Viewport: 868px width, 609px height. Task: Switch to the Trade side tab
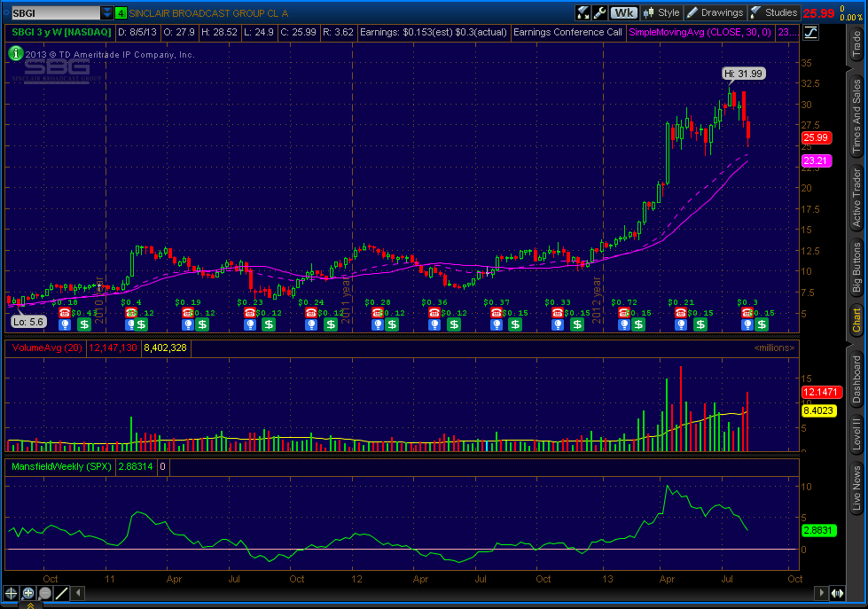click(856, 44)
